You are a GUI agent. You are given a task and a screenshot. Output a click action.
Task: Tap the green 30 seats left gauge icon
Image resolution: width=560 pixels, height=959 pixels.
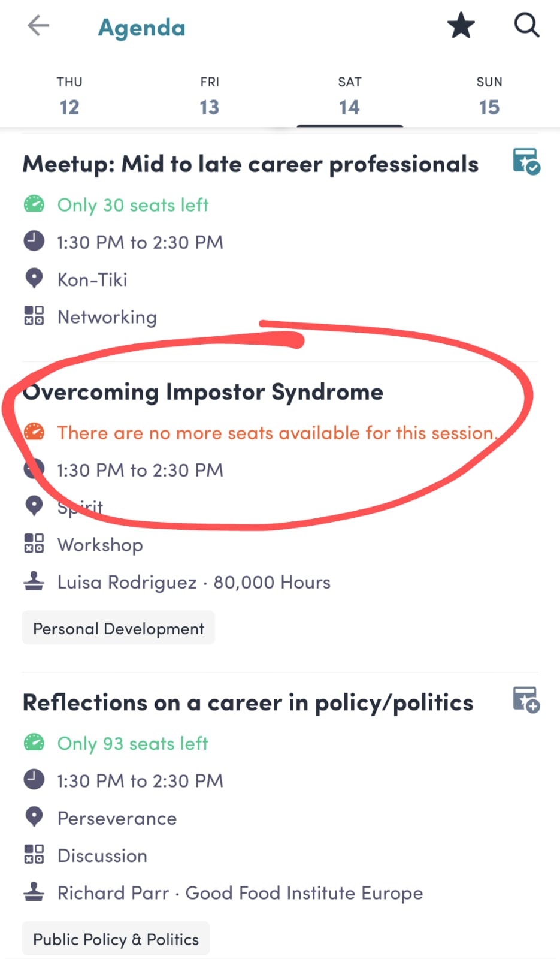pos(34,204)
